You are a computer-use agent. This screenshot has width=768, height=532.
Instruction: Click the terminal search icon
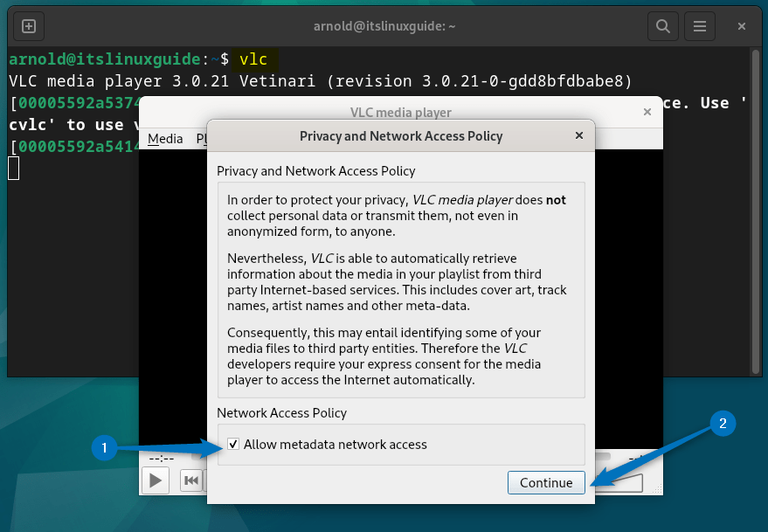point(662,26)
